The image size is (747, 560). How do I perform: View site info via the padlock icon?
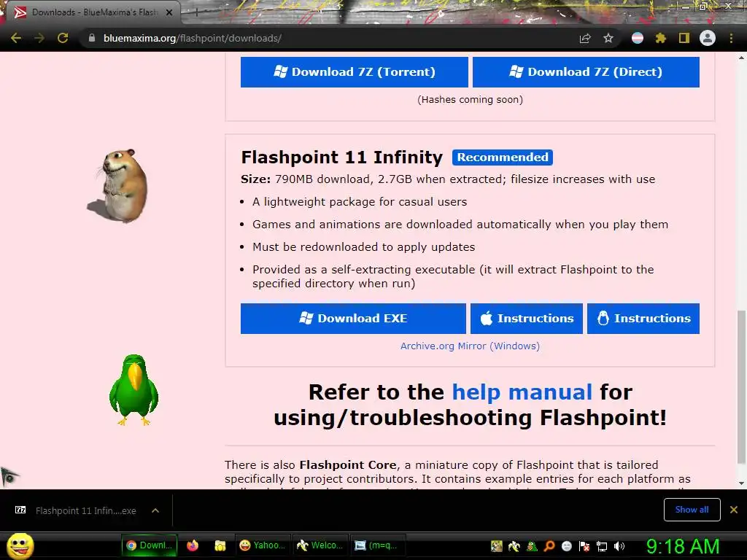click(x=92, y=38)
